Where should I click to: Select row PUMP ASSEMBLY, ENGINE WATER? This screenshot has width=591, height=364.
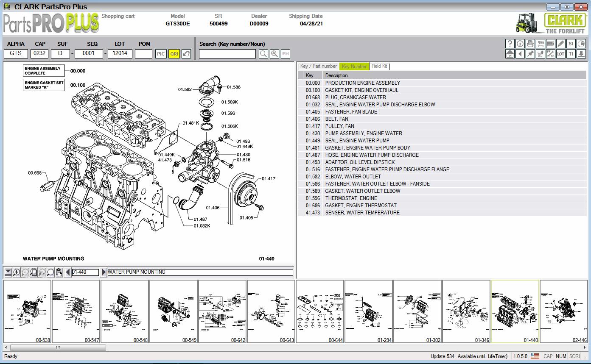(443, 133)
